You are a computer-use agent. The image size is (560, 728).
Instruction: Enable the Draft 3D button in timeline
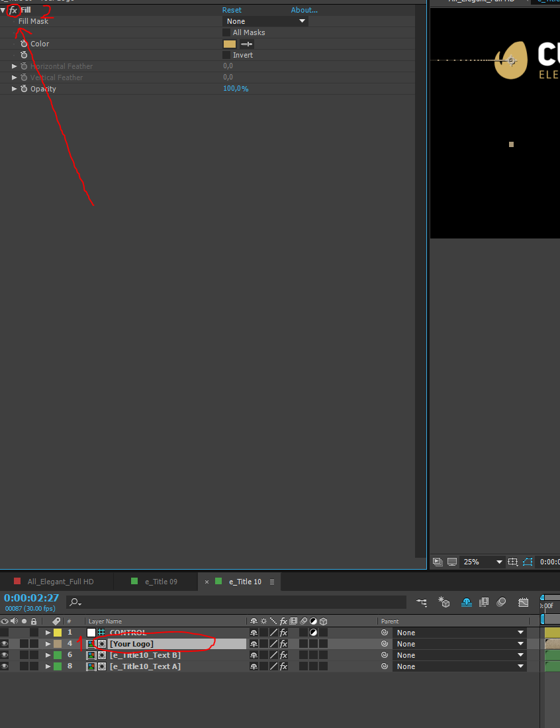click(x=444, y=602)
